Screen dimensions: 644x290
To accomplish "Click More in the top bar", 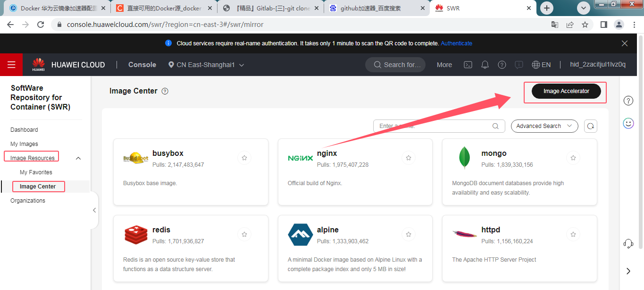I will (x=444, y=65).
